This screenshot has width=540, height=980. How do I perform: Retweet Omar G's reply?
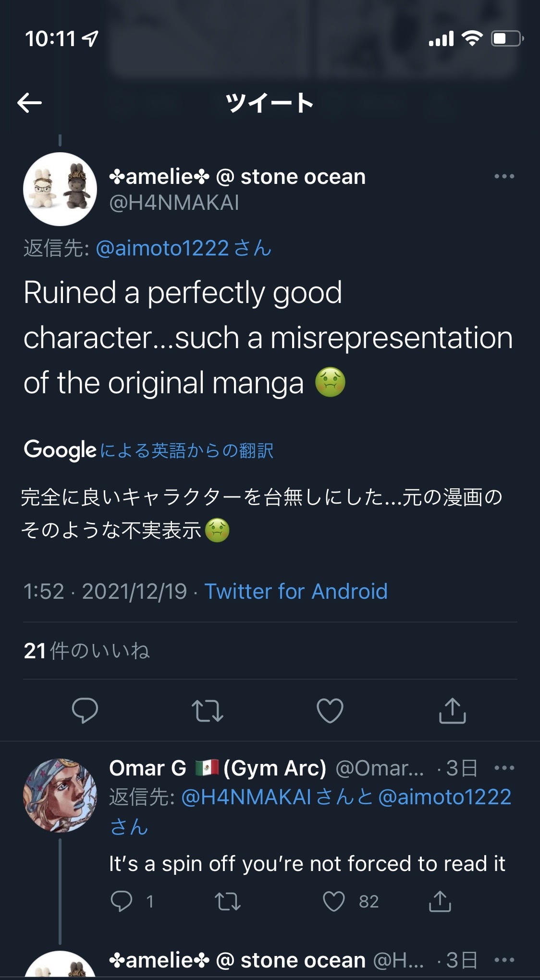pyautogui.click(x=227, y=901)
